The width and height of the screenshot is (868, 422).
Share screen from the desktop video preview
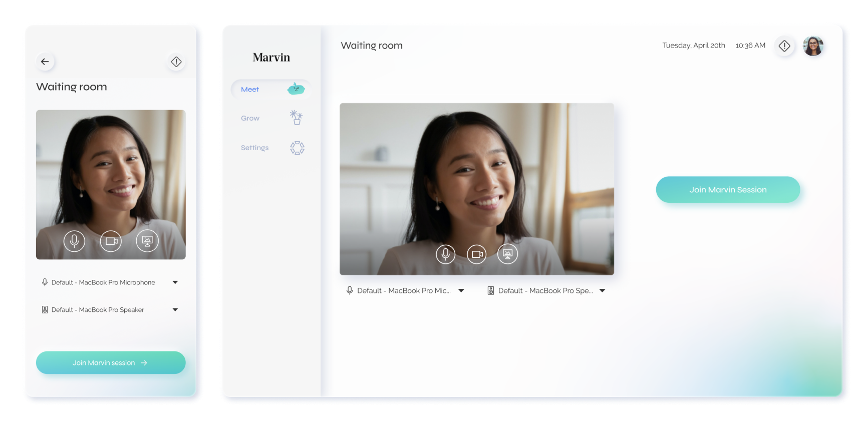coord(507,254)
